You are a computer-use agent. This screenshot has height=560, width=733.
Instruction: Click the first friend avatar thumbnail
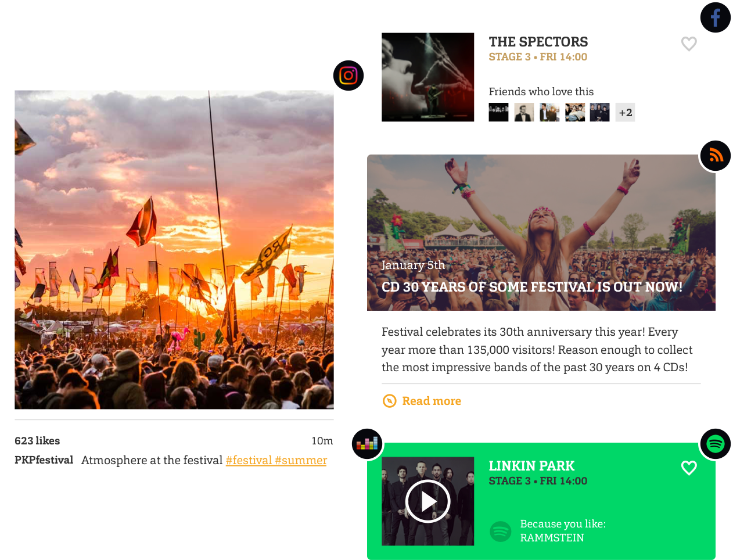(x=498, y=112)
